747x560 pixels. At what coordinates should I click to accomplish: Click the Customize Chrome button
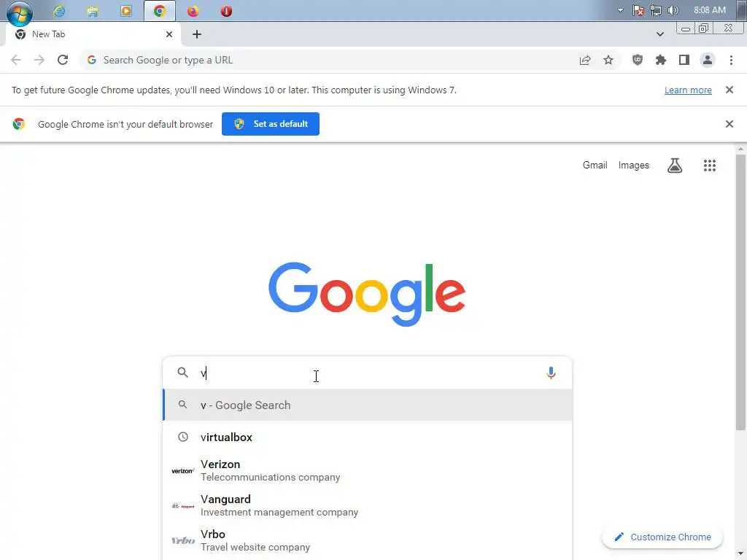tap(662, 537)
